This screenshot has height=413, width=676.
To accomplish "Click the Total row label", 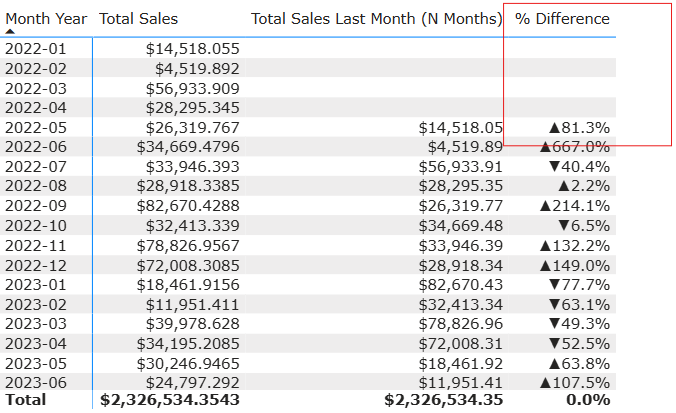I will click(x=25, y=400).
